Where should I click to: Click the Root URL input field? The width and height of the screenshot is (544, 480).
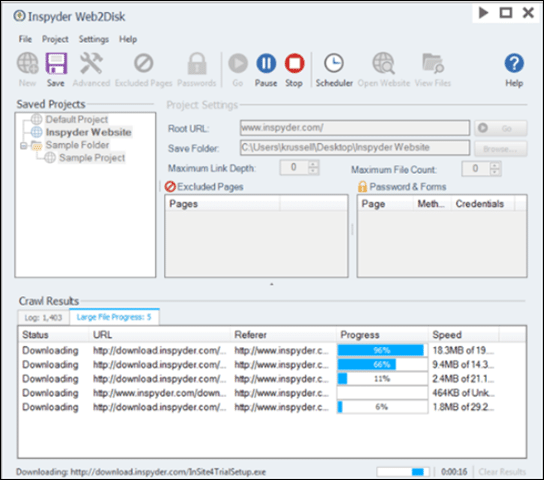(x=355, y=128)
